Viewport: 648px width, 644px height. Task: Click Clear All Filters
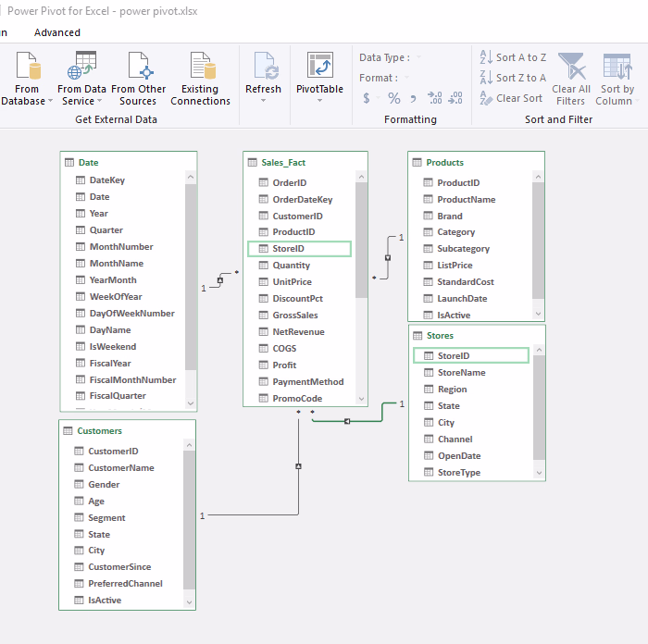(x=571, y=79)
